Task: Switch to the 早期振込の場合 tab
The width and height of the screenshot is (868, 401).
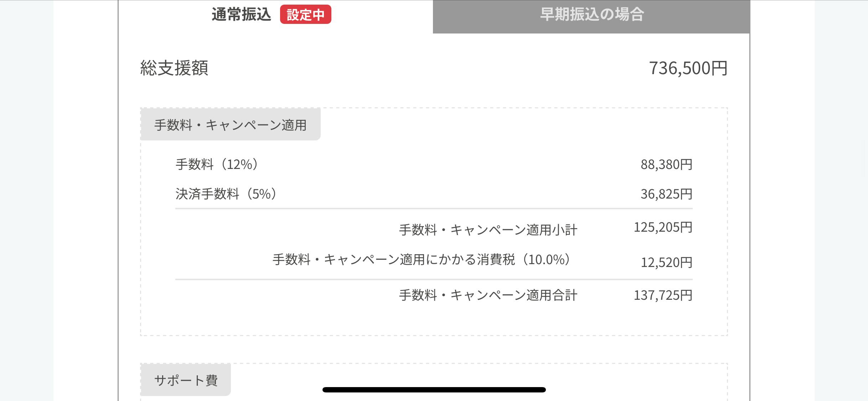Action: [x=591, y=15]
